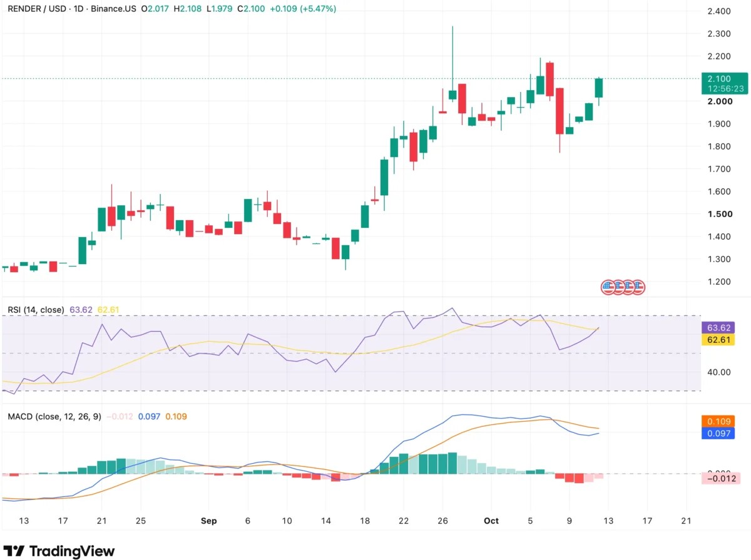This screenshot has height=560, width=751.
Task: Click "1.400" on the price scale
Action: (718, 237)
